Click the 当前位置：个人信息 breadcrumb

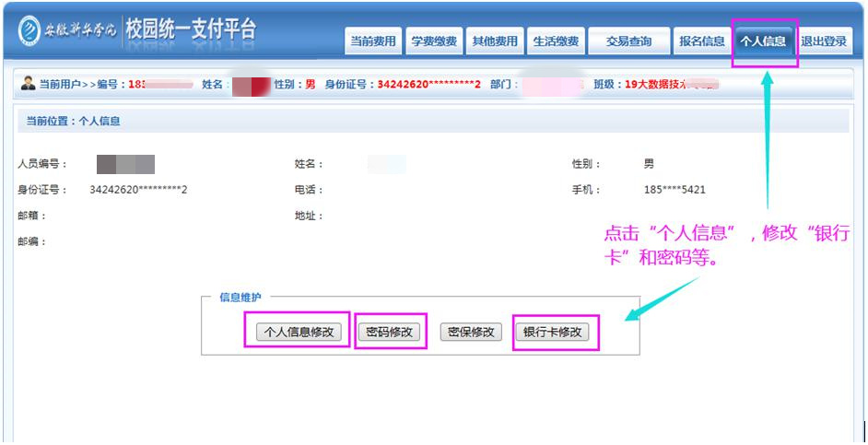click(x=73, y=121)
